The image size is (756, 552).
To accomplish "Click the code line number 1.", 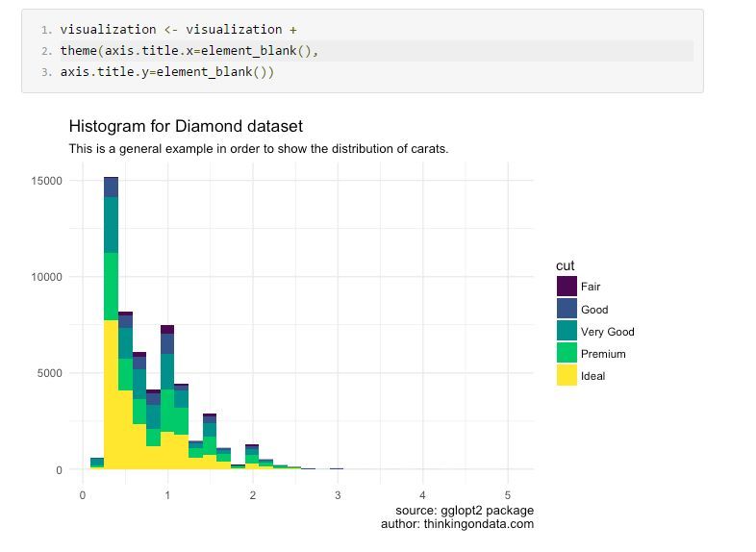I will (46, 30).
